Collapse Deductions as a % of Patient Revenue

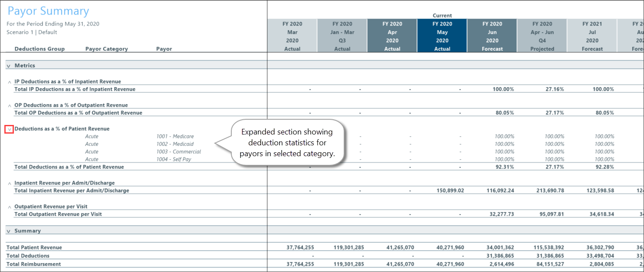point(10,129)
